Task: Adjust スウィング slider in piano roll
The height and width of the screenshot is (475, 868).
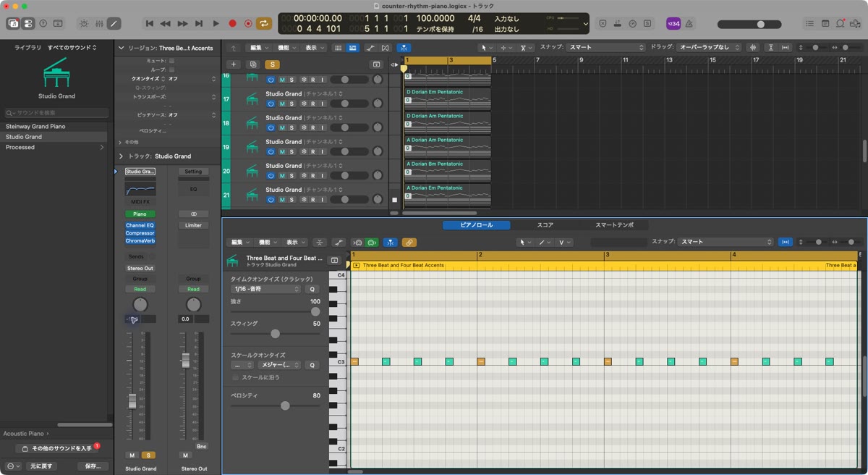Action: 275,334
